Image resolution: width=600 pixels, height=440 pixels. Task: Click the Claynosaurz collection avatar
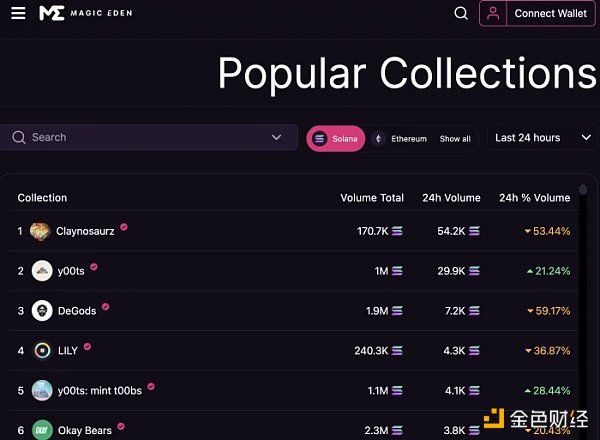(x=41, y=231)
